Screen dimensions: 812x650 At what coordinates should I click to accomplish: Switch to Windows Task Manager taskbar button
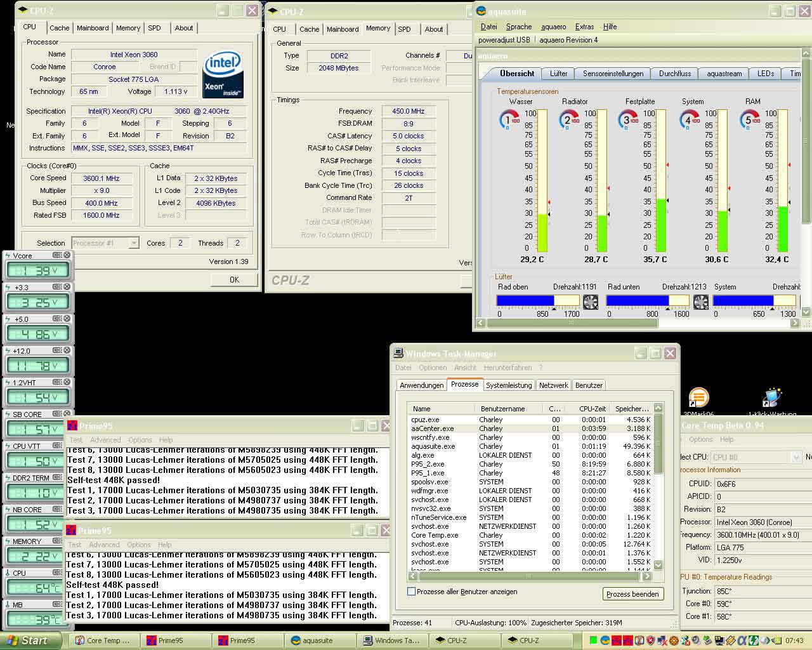391,640
